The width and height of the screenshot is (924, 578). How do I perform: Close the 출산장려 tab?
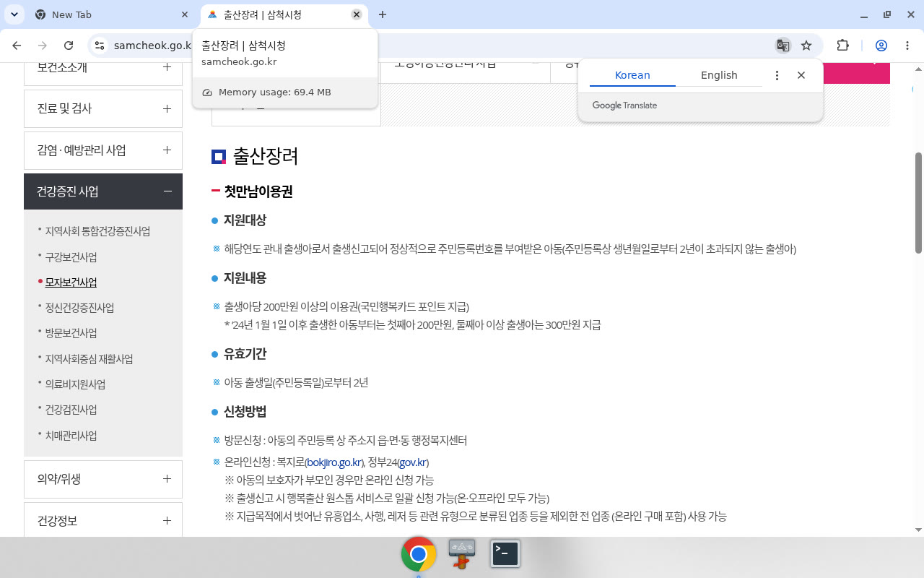click(x=357, y=14)
